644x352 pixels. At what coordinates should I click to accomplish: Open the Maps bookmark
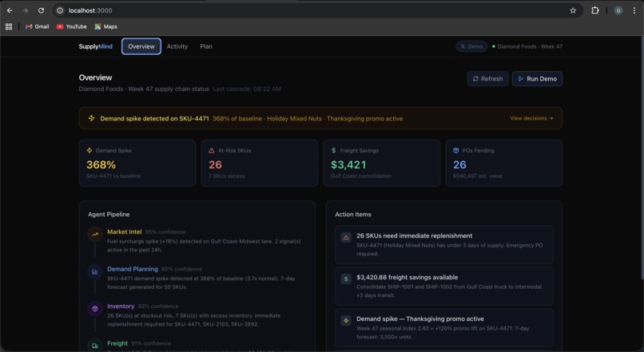click(x=106, y=26)
